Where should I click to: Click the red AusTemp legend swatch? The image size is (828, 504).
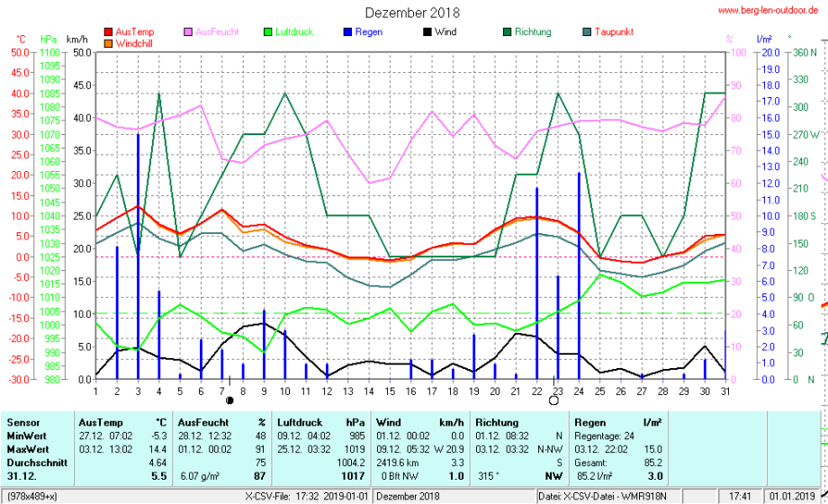pyautogui.click(x=109, y=31)
